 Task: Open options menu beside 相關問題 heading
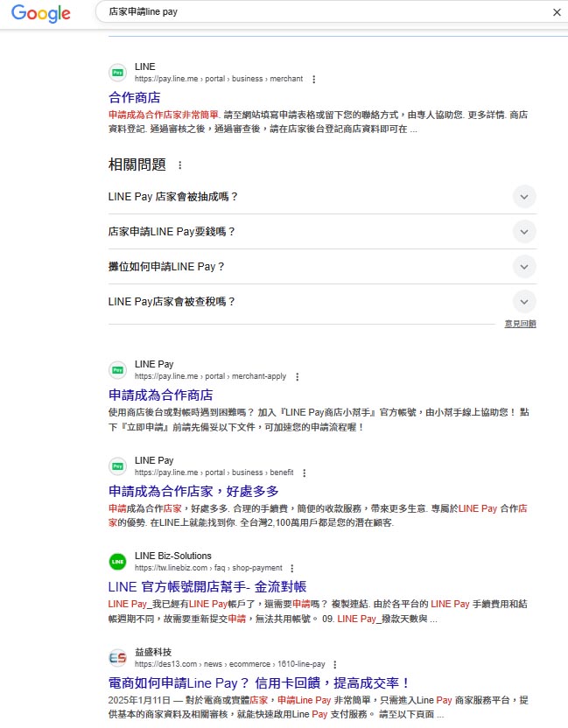click(x=179, y=164)
